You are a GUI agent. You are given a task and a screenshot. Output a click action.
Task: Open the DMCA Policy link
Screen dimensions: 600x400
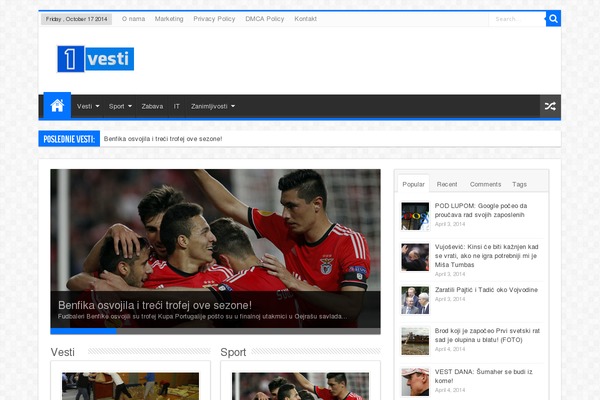point(265,19)
